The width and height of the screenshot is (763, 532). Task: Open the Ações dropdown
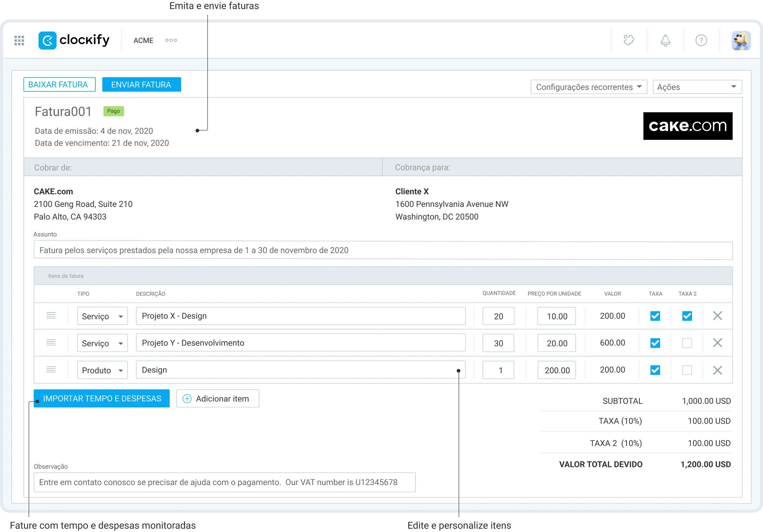(697, 87)
